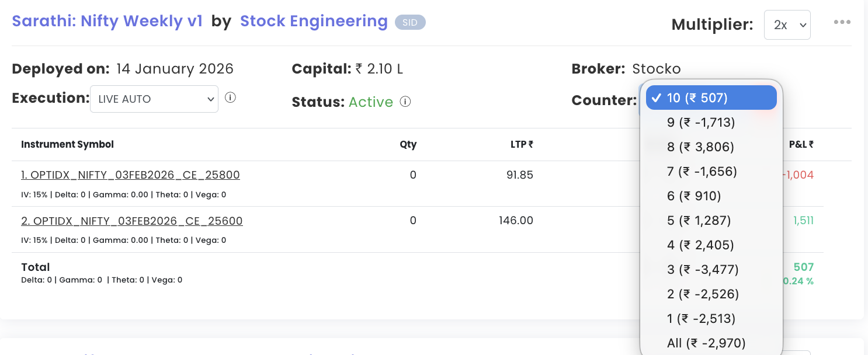Open NIFTY 03FEB2026 CE 25800 instrument

pyautogui.click(x=130, y=175)
